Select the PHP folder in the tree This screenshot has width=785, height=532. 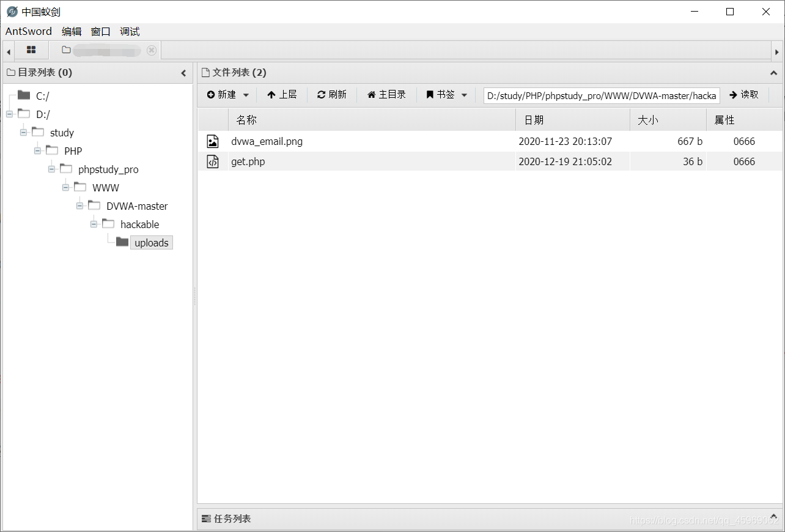(73, 151)
